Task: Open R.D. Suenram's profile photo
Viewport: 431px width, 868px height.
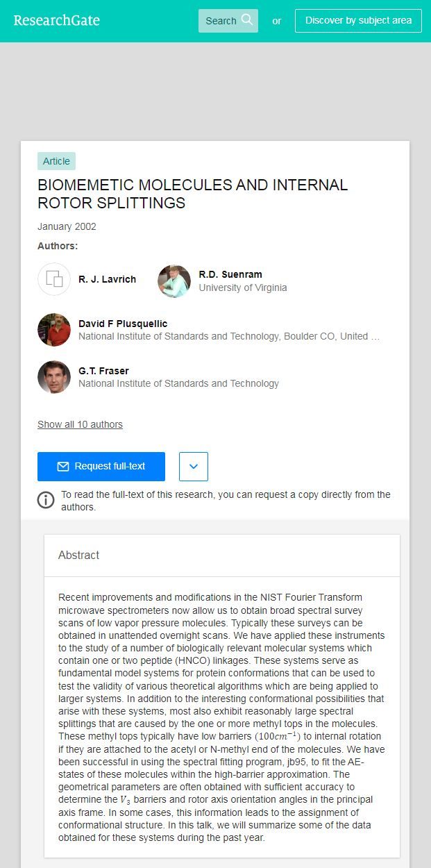Action: (174, 281)
